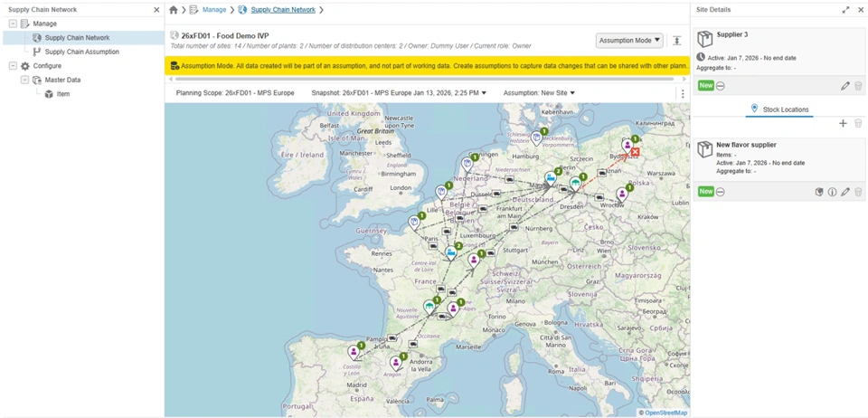Click the home icon in the breadcrumb

pos(174,10)
